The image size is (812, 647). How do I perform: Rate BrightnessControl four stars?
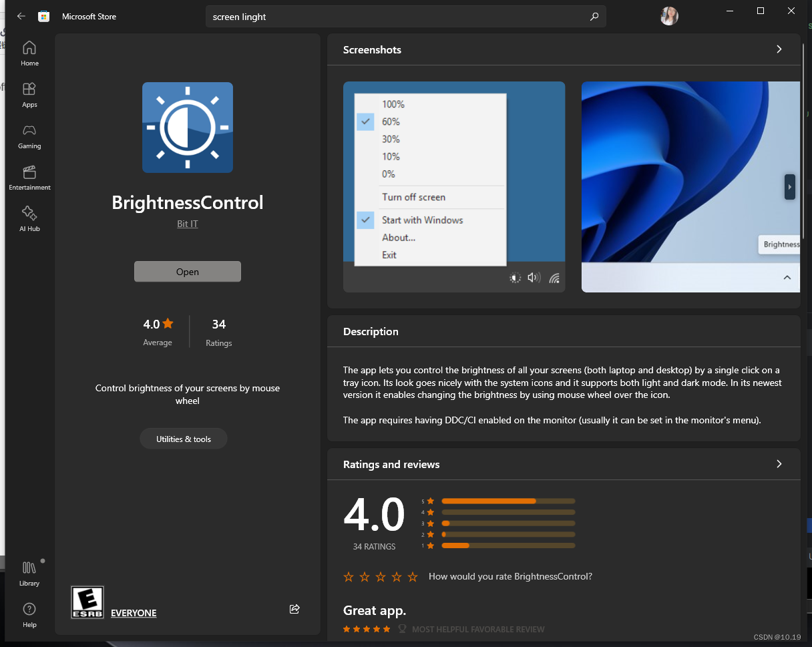[x=397, y=577]
